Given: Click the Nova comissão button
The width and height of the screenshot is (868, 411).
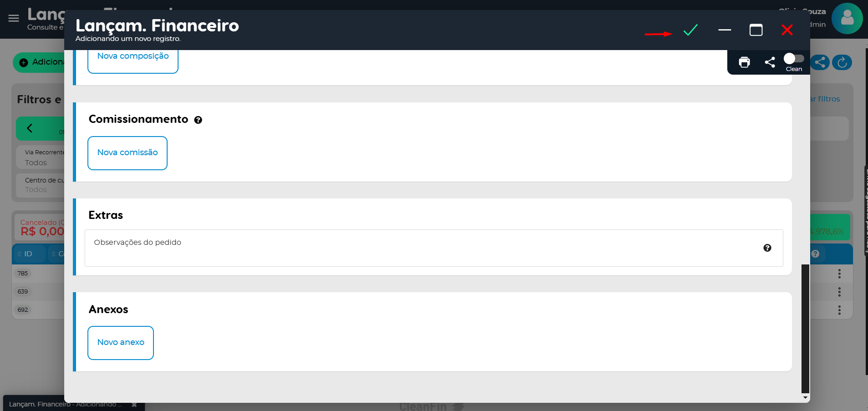Looking at the screenshot, I should [128, 153].
